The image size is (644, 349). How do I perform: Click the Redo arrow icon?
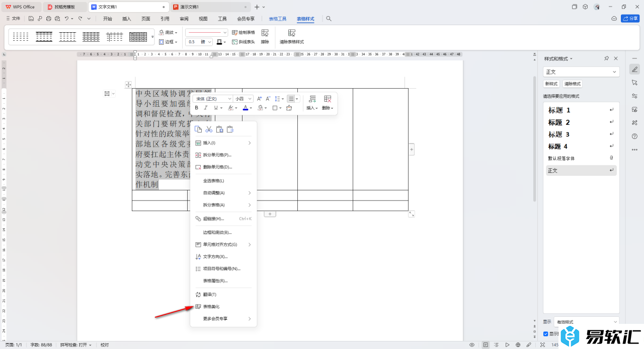point(80,19)
